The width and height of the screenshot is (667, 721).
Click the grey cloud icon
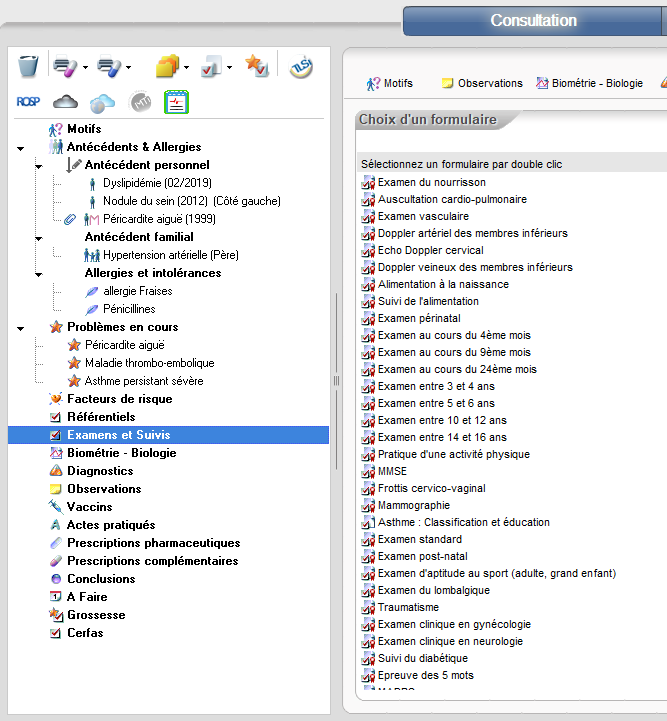pyautogui.click(x=65, y=101)
